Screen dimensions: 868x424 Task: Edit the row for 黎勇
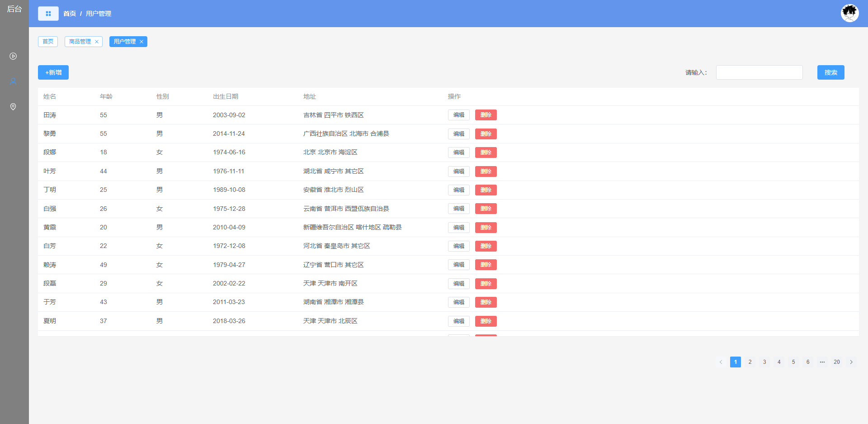point(459,134)
